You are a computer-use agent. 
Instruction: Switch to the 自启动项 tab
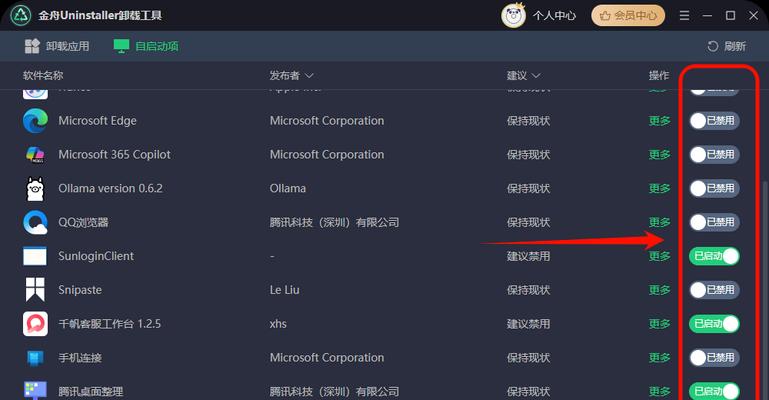(146, 46)
